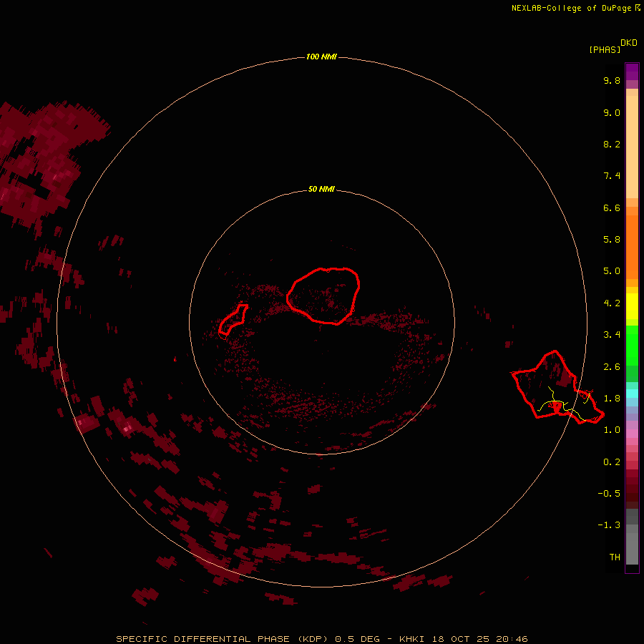Click the 4.2 scale value
The height and width of the screenshot is (644, 644).
click(612, 303)
